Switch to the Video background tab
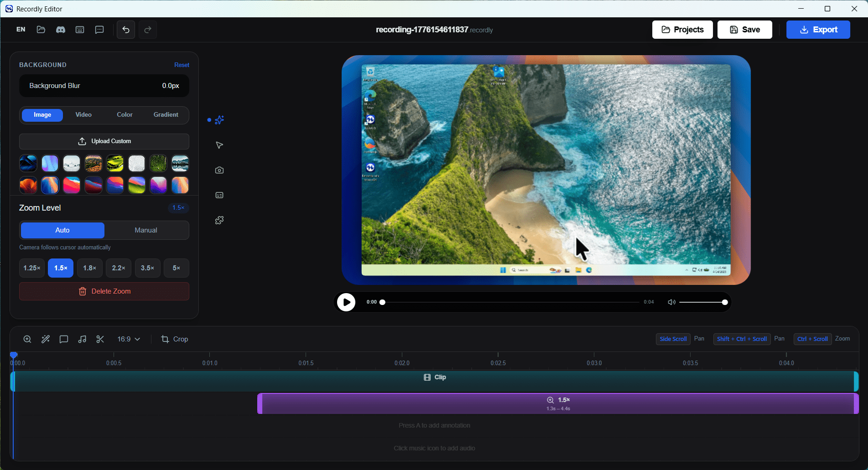This screenshot has width=868, height=470. tap(83, 115)
